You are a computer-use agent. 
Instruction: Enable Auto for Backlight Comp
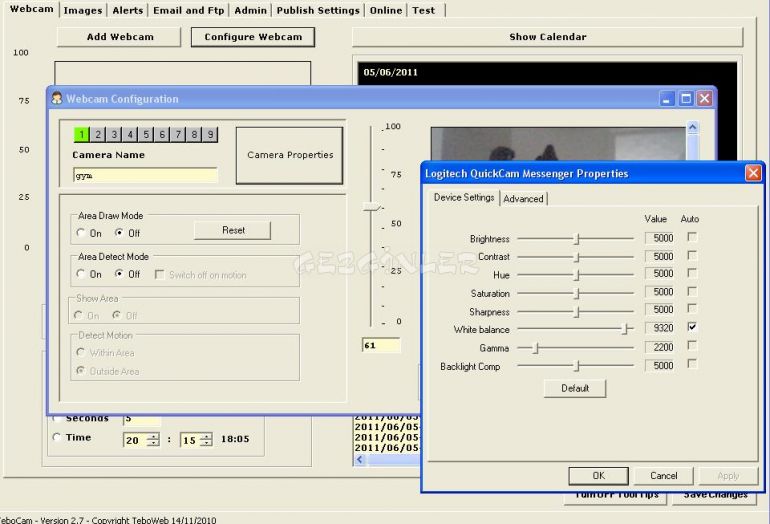click(692, 364)
